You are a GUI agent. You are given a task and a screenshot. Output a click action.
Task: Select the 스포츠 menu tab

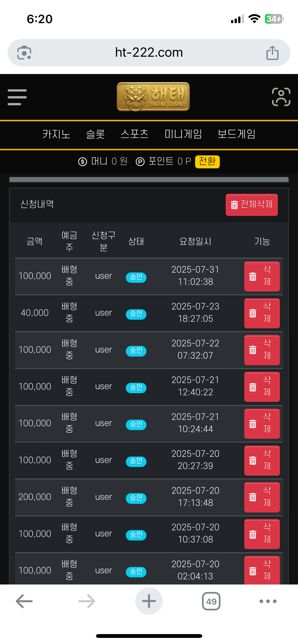134,134
